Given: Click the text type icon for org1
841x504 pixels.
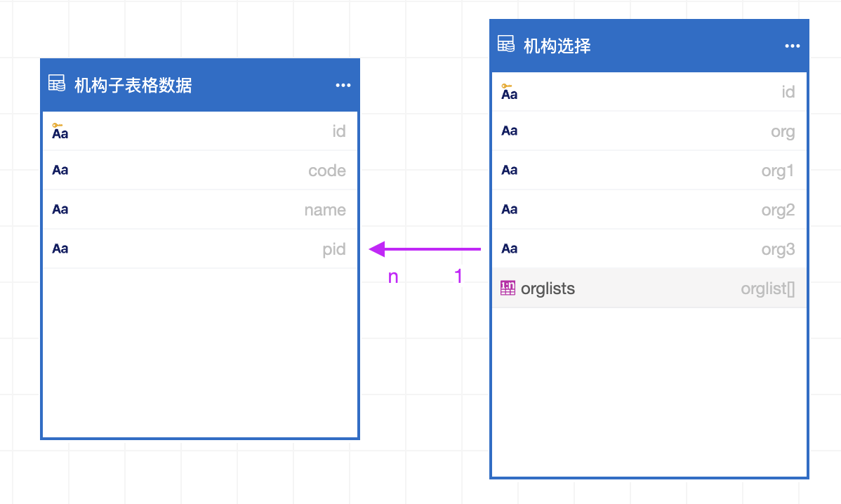Looking at the screenshot, I should point(509,171).
